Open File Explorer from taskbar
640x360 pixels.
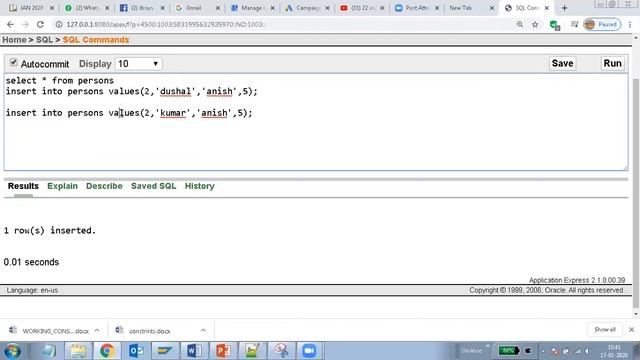pos(78,351)
